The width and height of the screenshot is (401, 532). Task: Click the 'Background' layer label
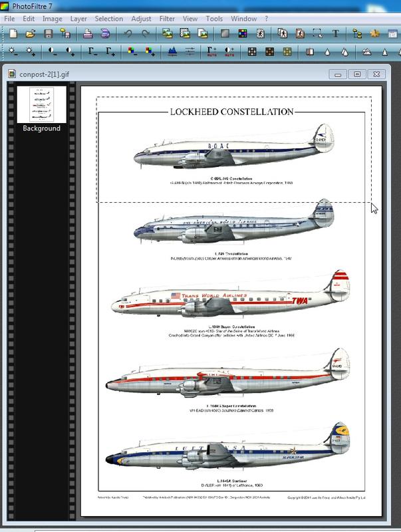pyautogui.click(x=41, y=128)
